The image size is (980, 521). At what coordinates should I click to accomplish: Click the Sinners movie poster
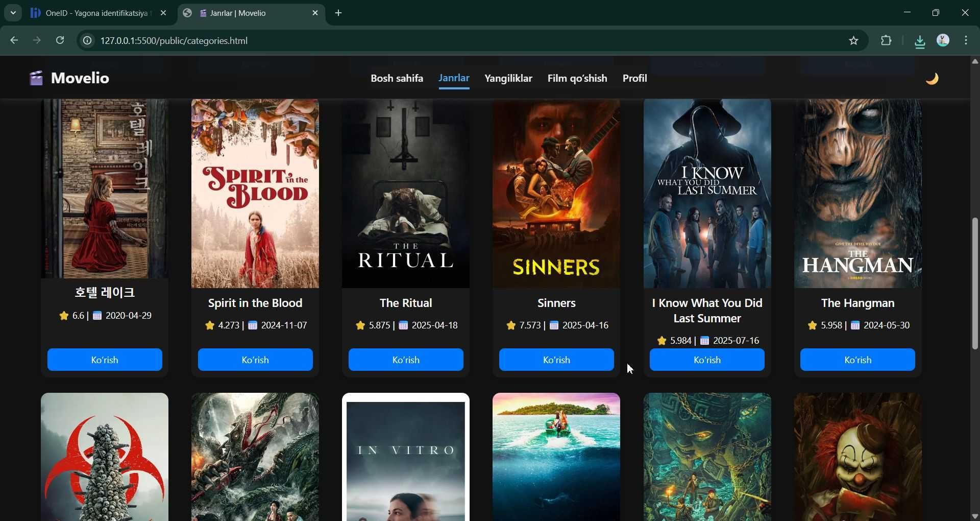pyautogui.click(x=556, y=194)
